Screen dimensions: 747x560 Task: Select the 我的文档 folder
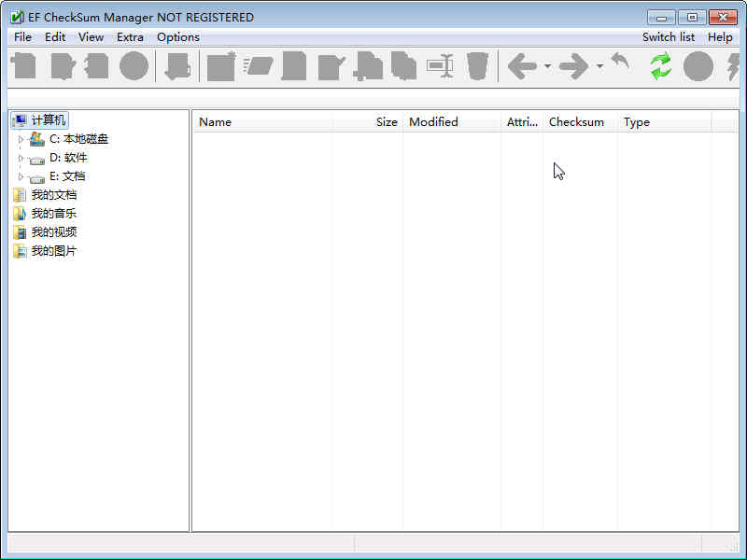click(x=54, y=195)
